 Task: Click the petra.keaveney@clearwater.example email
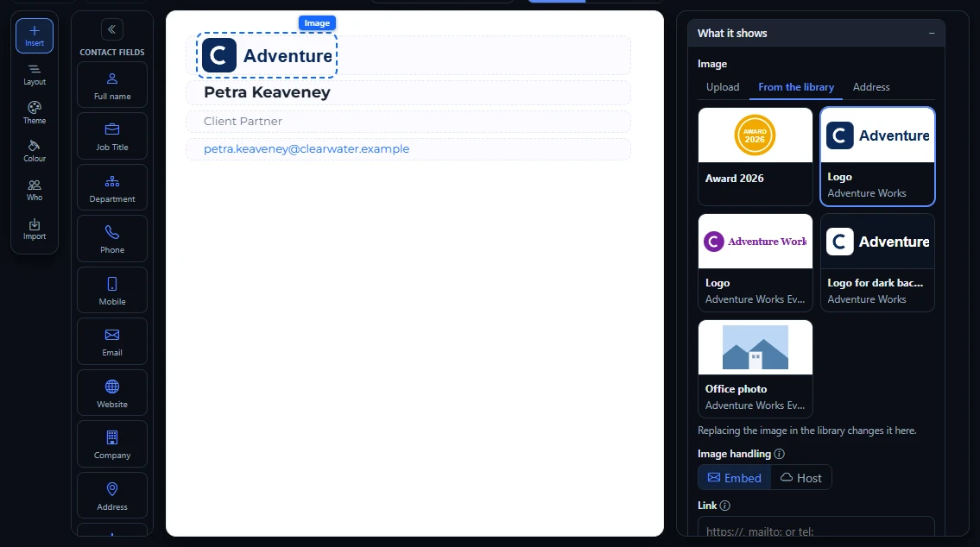coord(307,149)
